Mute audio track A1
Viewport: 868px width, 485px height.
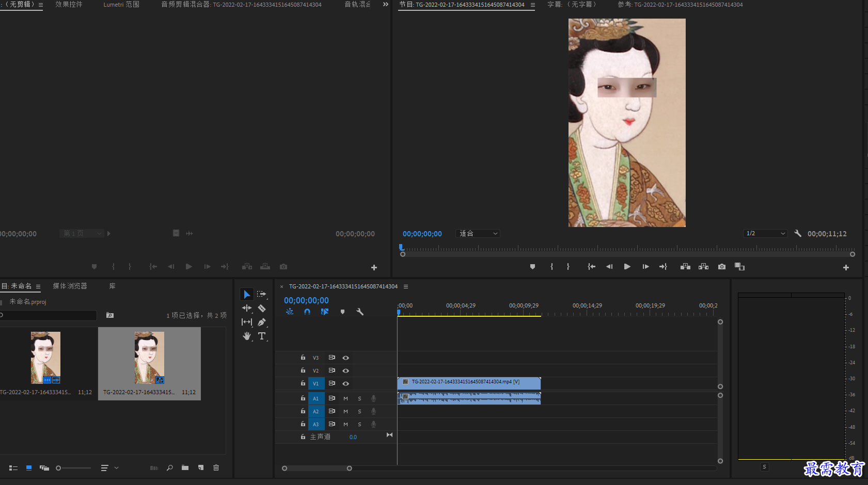[x=345, y=398]
